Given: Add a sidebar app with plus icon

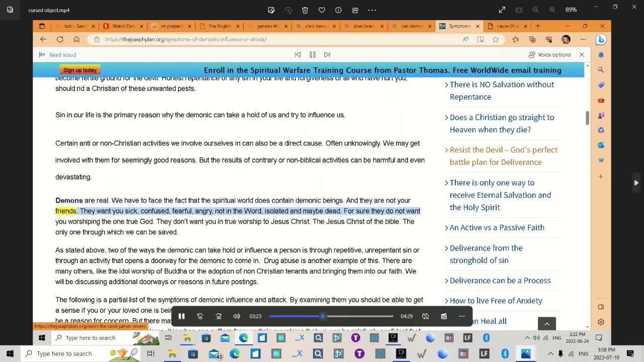Looking at the screenshot, I should click(x=601, y=176).
